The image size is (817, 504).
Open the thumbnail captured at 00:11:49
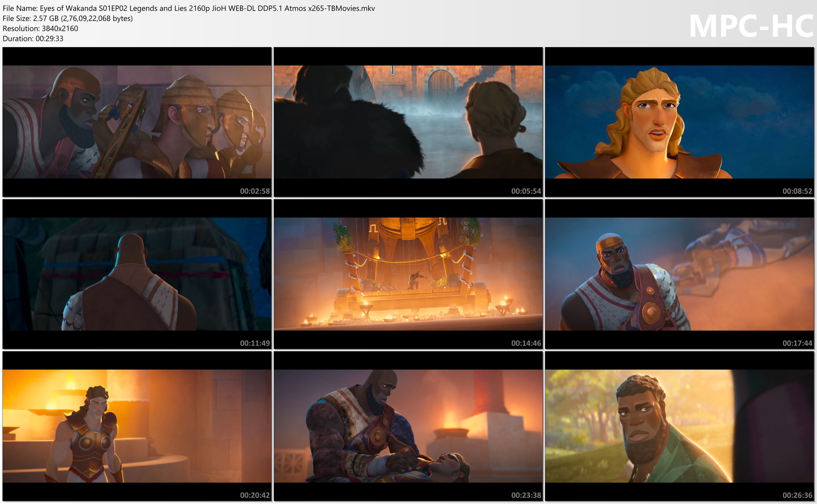coord(137,274)
